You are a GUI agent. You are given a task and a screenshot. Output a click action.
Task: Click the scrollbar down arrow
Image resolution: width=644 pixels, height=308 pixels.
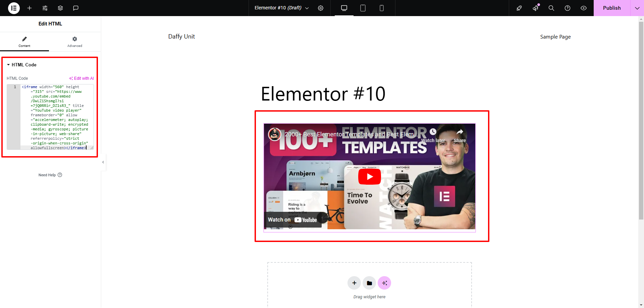[641, 305]
